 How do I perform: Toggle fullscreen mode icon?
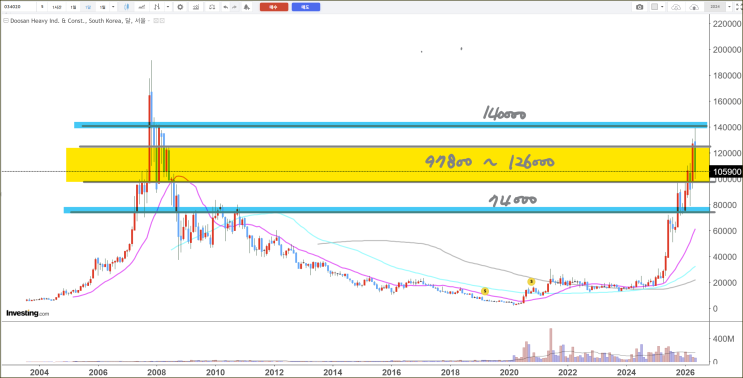pyautogui.click(x=737, y=7)
